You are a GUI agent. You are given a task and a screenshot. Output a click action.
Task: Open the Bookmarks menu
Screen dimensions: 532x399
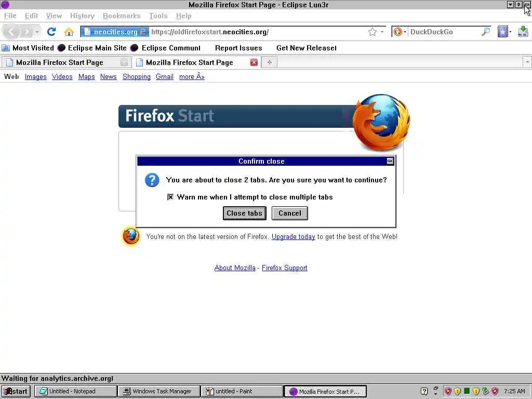click(122, 16)
